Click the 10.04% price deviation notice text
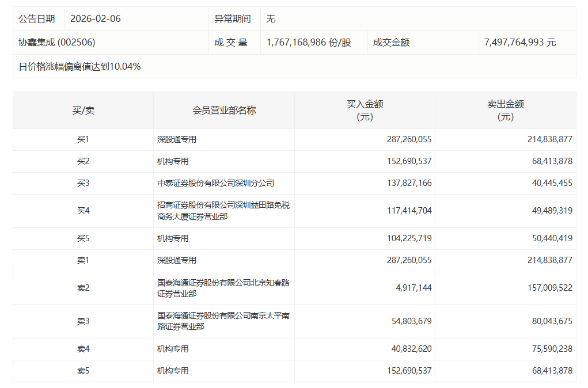588x388 pixels. (79, 66)
